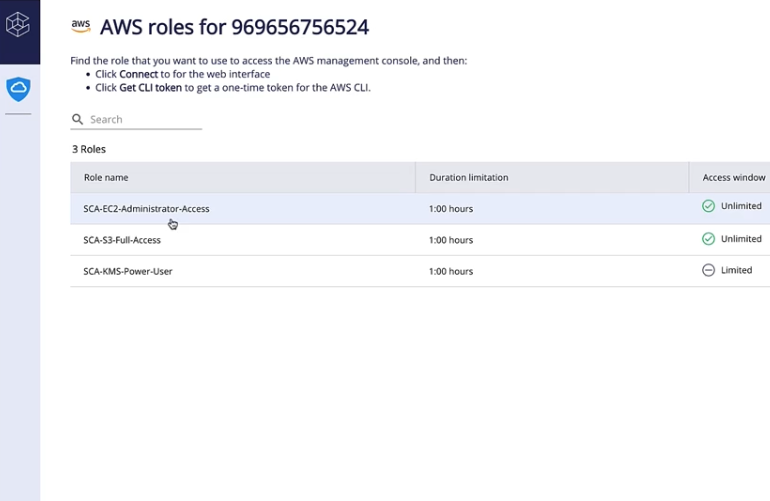Select the SCA-EC2-Administrator-Access role row

click(x=420, y=208)
